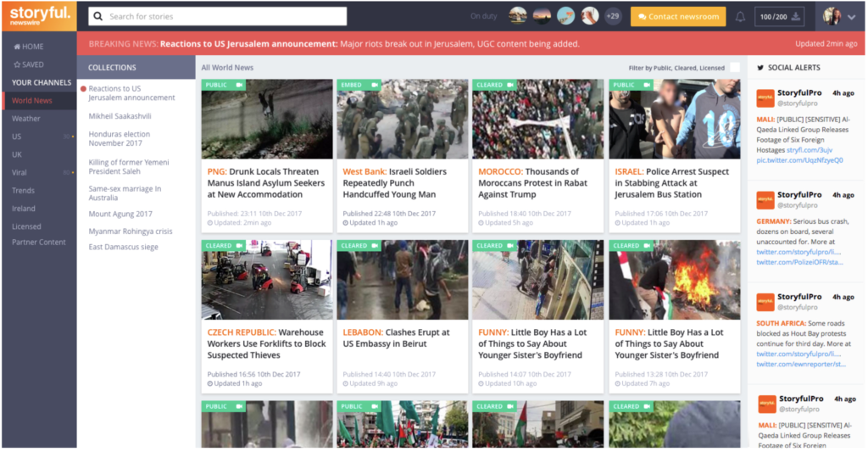This screenshot has width=868, height=452.
Task: Click the Home house icon
Action: coord(17,47)
